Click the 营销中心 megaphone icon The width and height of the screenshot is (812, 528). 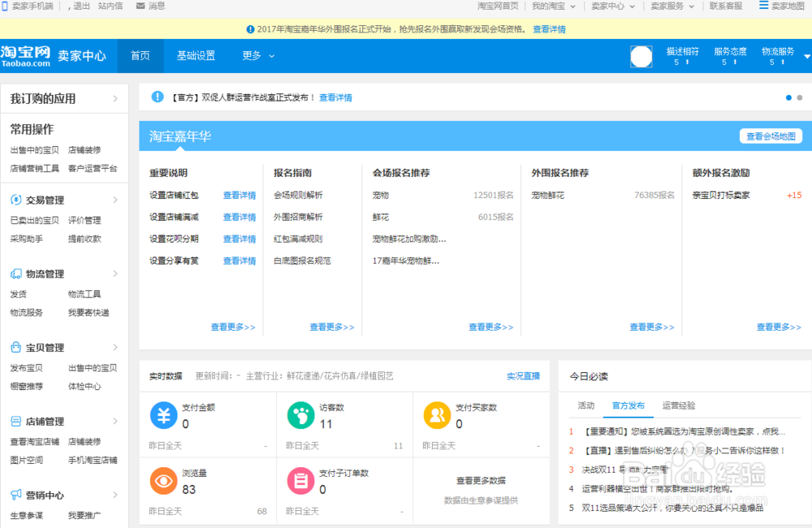[x=16, y=495]
